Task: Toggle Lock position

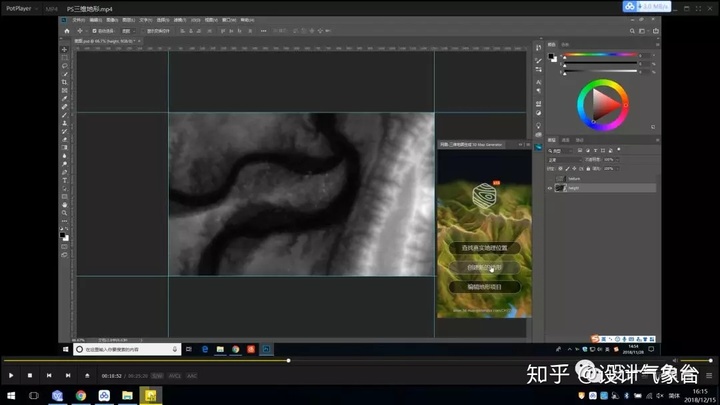Action: pyautogui.click(x=574, y=169)
